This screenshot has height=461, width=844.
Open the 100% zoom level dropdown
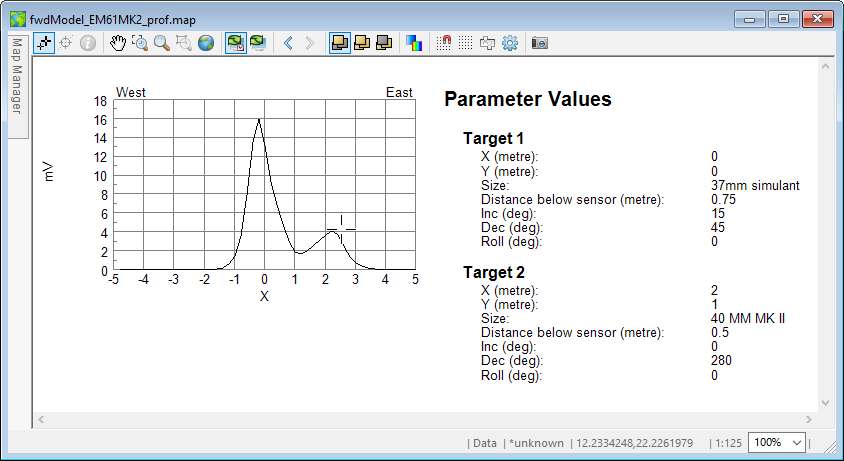coord(777,442)
